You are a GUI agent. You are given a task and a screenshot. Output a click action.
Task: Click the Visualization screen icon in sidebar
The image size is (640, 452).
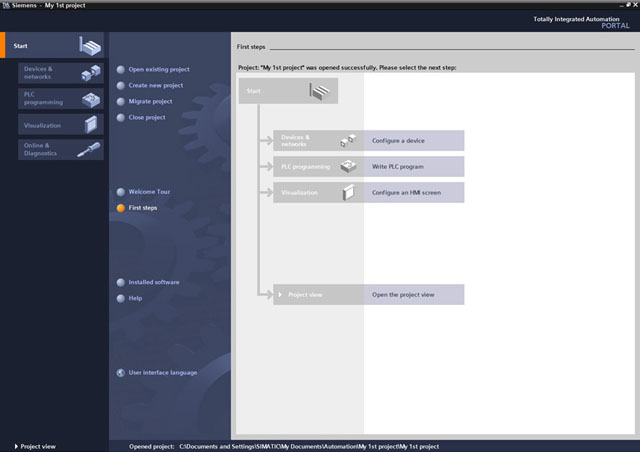coord(92,125)
